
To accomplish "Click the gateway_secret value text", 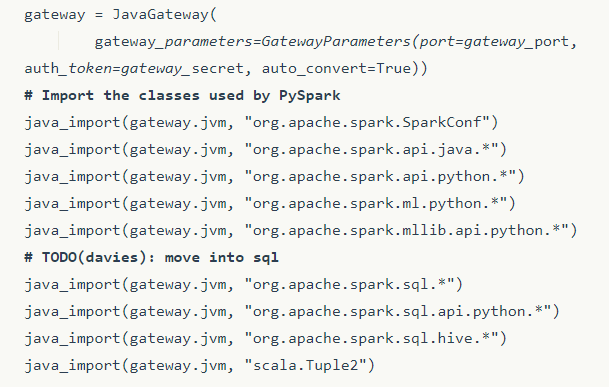I will point(182,69).
